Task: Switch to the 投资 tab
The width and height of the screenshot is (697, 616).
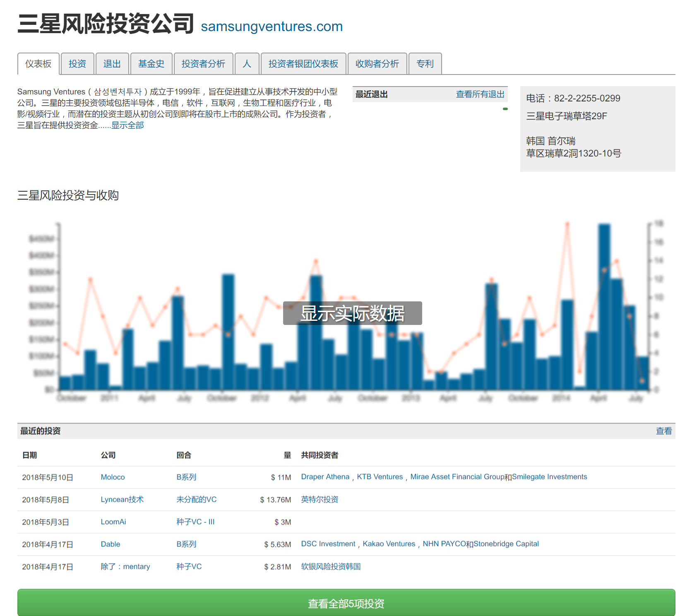Action: [77, 64]
